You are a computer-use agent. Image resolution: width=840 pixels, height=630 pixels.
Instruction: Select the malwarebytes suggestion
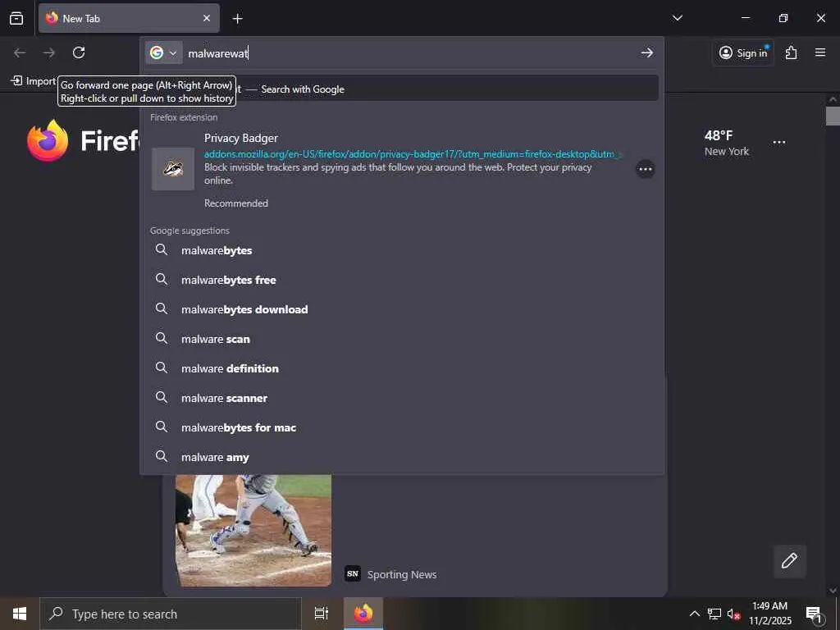[x=402, y=250]
